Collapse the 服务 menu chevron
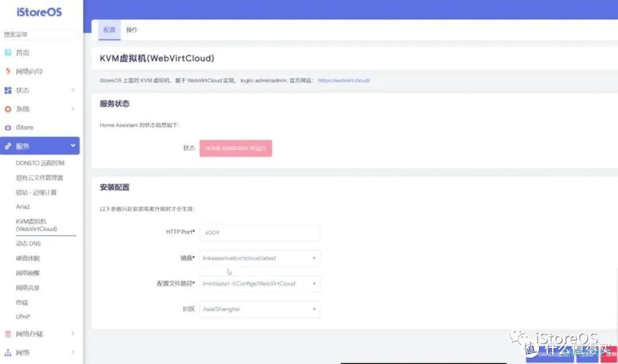This screenshot has width=618, height=364. 73,146
